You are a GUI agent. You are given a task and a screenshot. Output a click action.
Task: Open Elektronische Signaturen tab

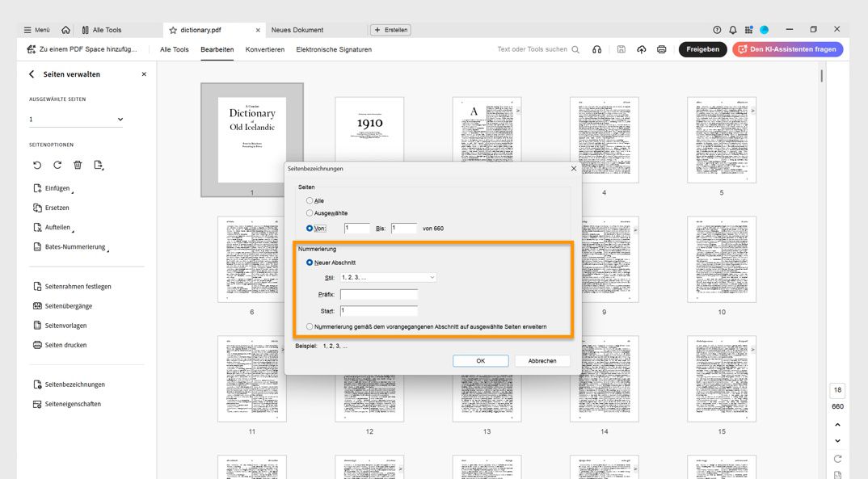click(334, 49)
